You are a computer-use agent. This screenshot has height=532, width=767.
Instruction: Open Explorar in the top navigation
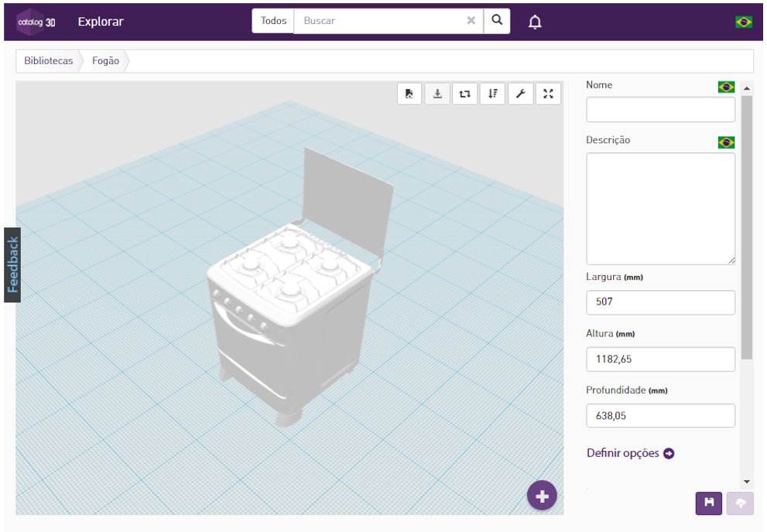[101, 22]
